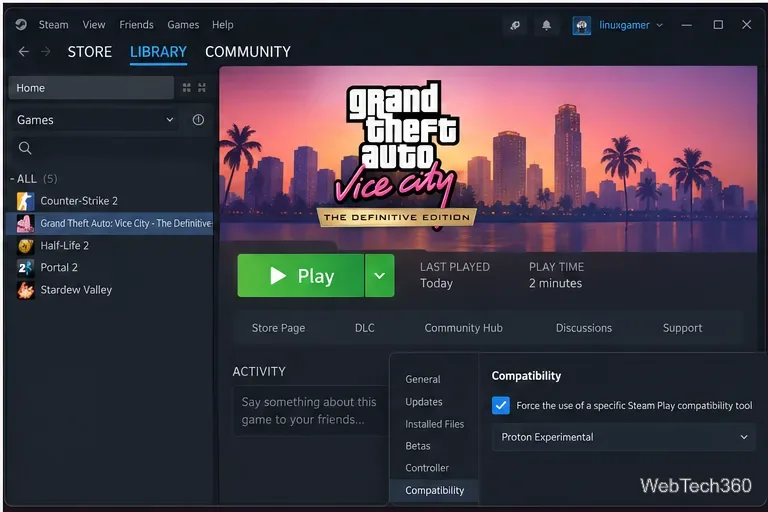Click the LAST PLAYED Today text
768x512 pixels.
tap(455, 275)
